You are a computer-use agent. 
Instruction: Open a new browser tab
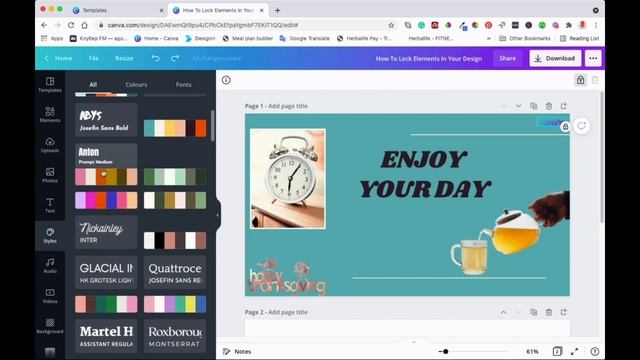pyautogui.click(x=278, y=10)
